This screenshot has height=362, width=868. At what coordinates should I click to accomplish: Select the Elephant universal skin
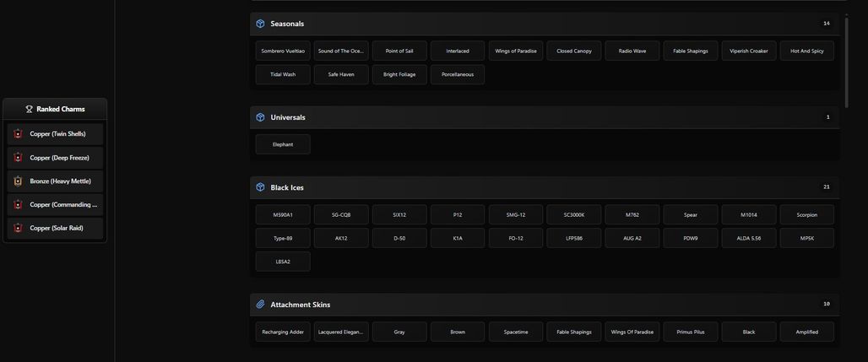pyautogui.click(x=283, y=144)
